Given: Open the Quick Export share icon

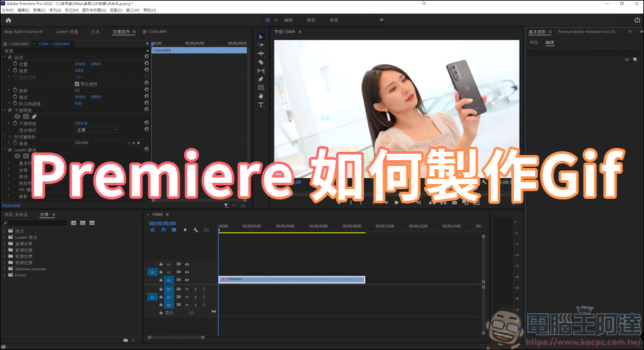Looking at the screenshot, I should [x=637, y=20].
